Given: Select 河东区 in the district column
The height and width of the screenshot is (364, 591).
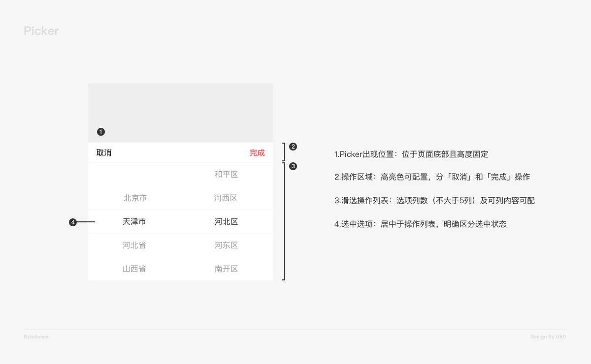Looking at the screenshot, I should coord(227,245).
